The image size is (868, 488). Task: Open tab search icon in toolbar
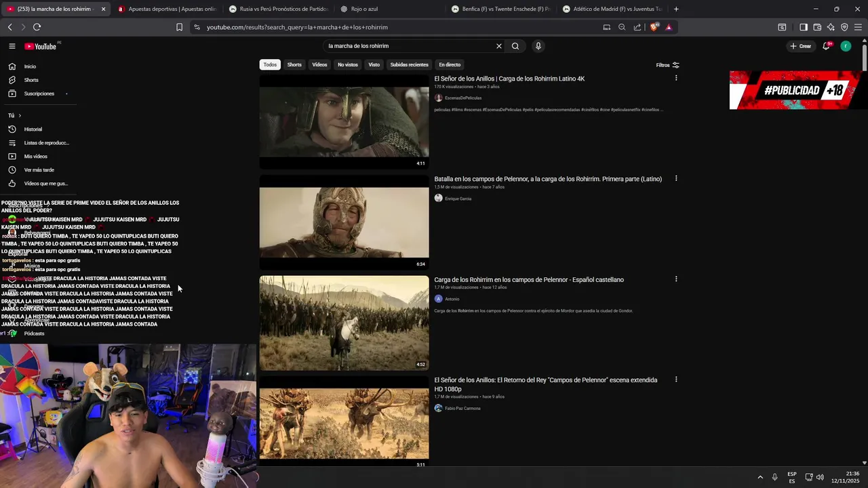[782, 27]
